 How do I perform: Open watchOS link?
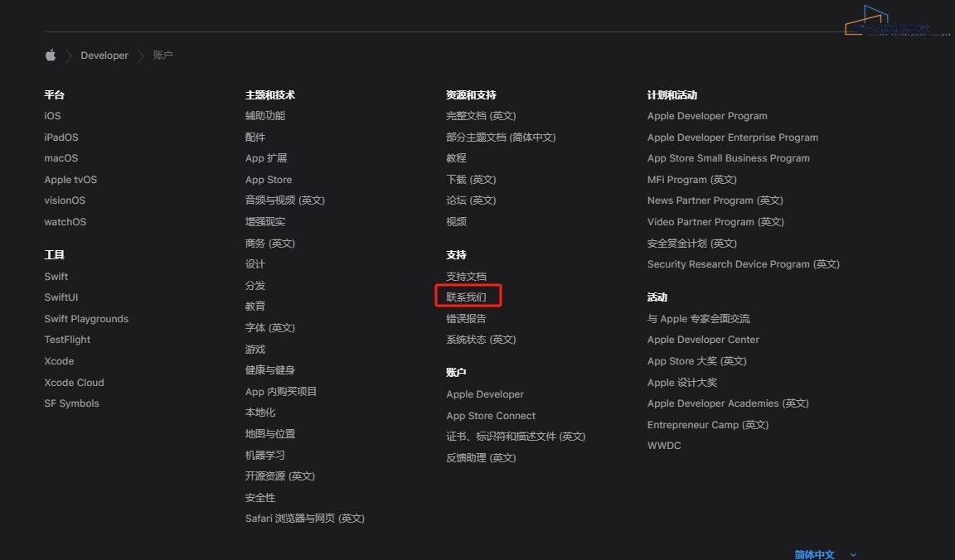point(65,221)
